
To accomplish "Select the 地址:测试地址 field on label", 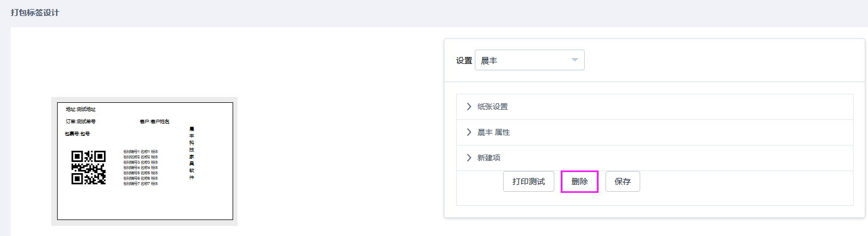I will [81, 109].
